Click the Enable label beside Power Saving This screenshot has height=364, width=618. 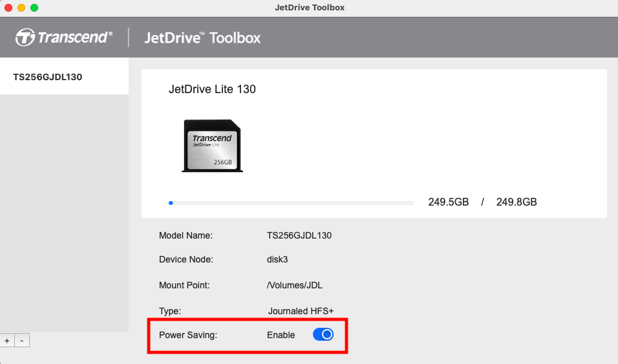[281, 335]
